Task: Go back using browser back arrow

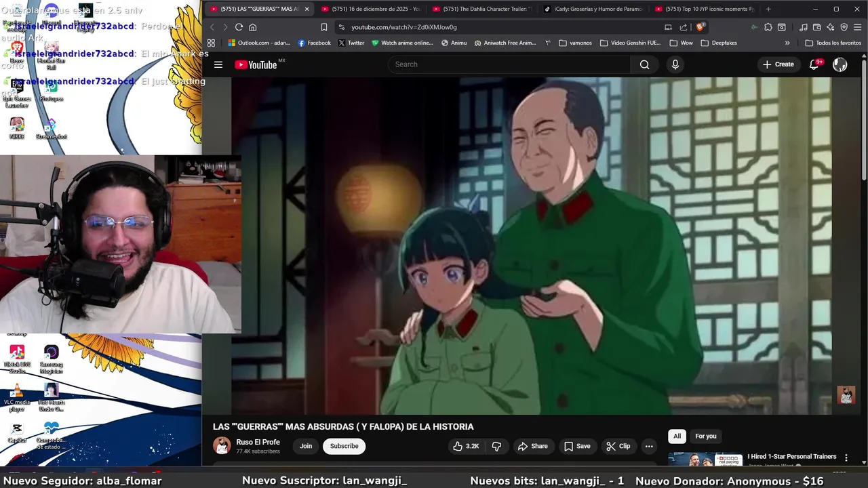Action: (x=212, y=27)
